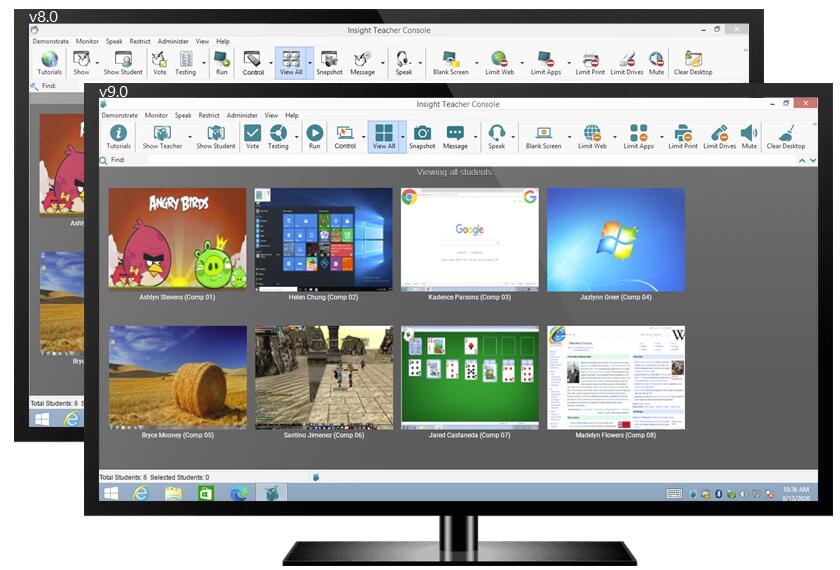Take a Snapshot using the v9.0 camera icon
Screen dimensions: 840x570
[422, 134]
